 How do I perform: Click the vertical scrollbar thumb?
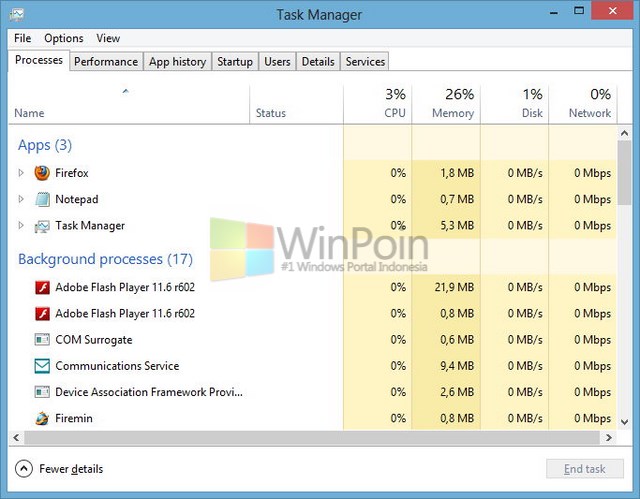(x=624, y=173)
